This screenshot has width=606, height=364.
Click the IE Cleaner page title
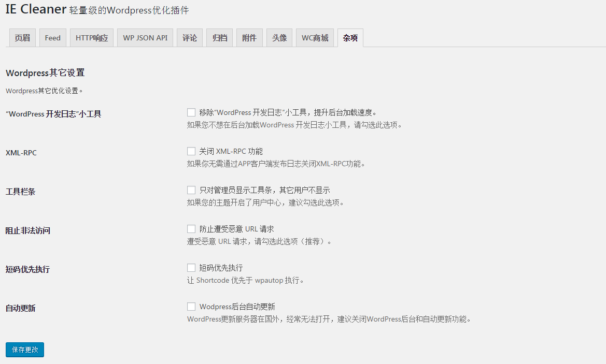coord(36,9)
